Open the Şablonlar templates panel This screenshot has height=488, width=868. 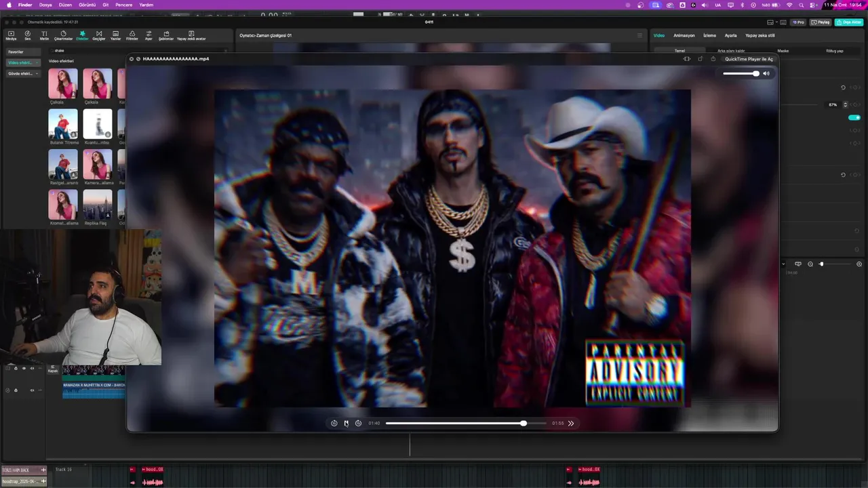point(166,35)
